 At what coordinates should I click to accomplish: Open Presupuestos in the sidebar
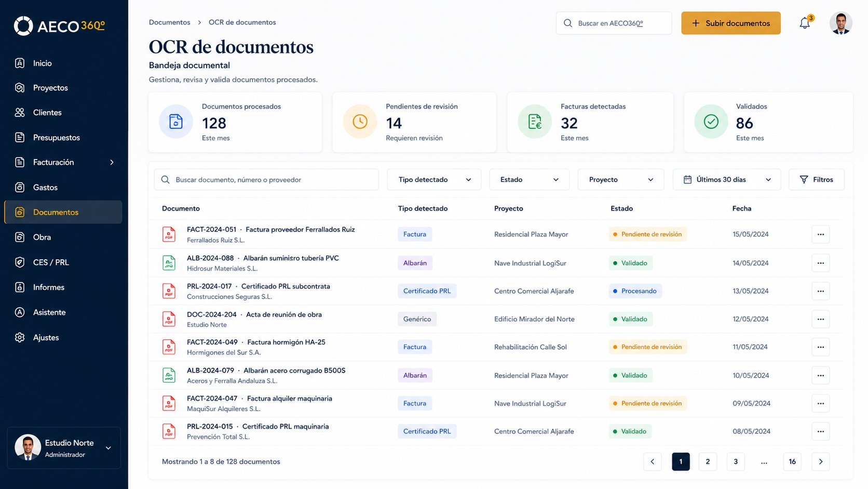(x=63, y=138)
